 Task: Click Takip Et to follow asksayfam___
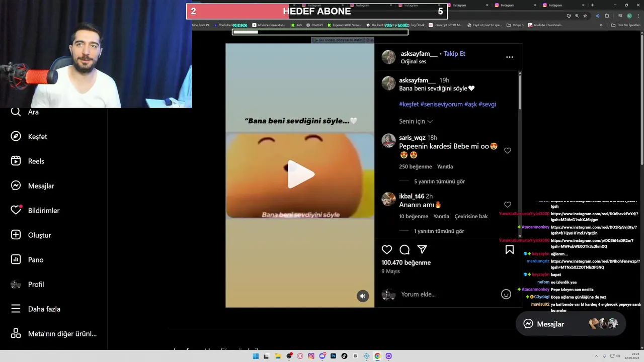(454, 54)
